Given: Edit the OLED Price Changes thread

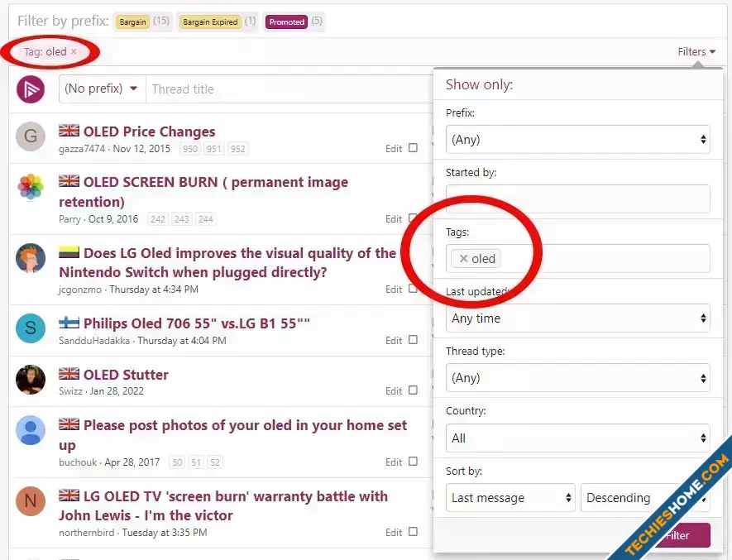Looking at the screenshot, I should coord(394,149).
